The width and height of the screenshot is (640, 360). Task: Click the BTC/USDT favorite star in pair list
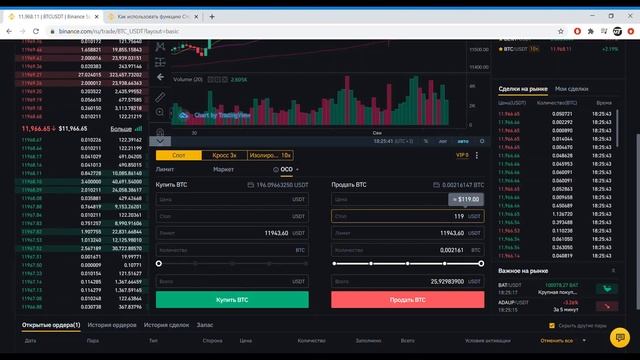coord(500,49)
